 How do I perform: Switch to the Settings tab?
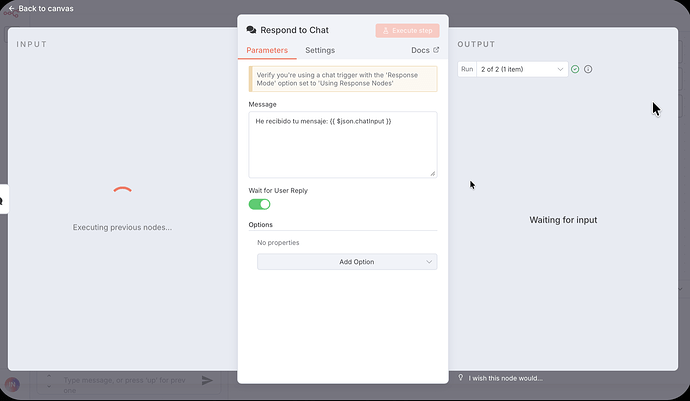click(x=320, y=50)
